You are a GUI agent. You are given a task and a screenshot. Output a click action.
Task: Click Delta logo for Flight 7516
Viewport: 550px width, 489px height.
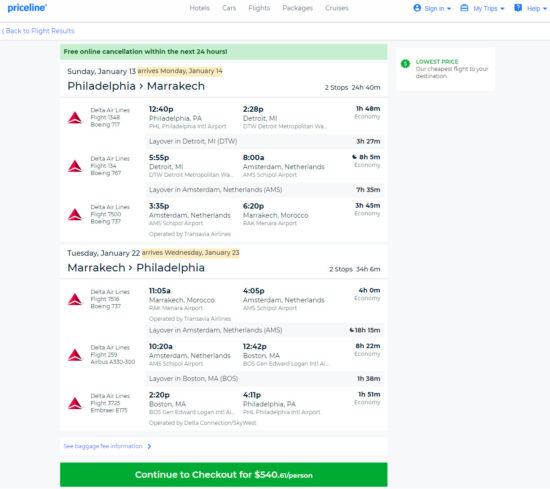pos(75,299)
